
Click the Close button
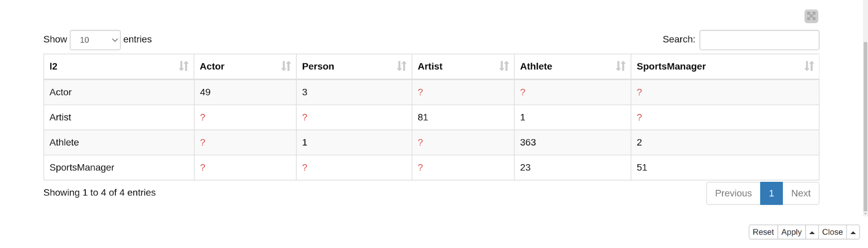pyautogui.click(x=832, y=232)
